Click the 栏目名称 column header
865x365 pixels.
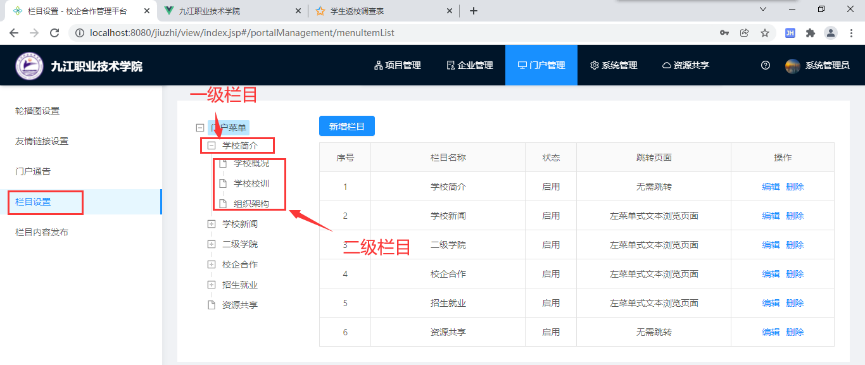click(x=448, y=158)
